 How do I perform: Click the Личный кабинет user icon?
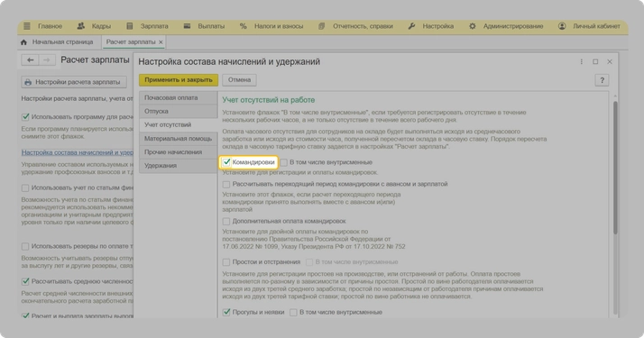562,26
